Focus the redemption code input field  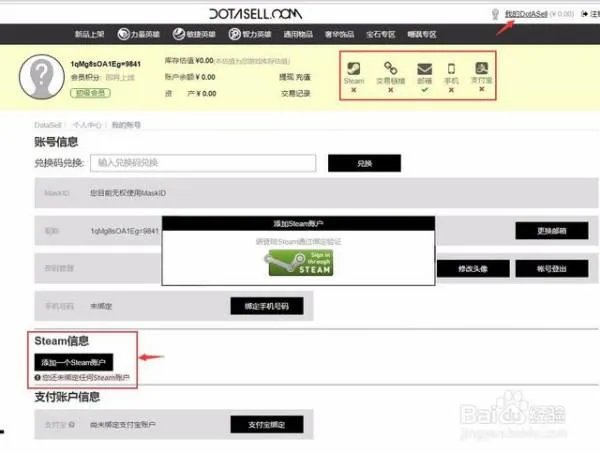203,163
